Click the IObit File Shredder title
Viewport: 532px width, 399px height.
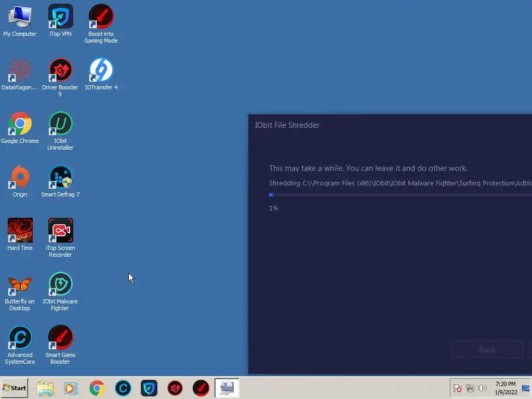click(287, 125)
